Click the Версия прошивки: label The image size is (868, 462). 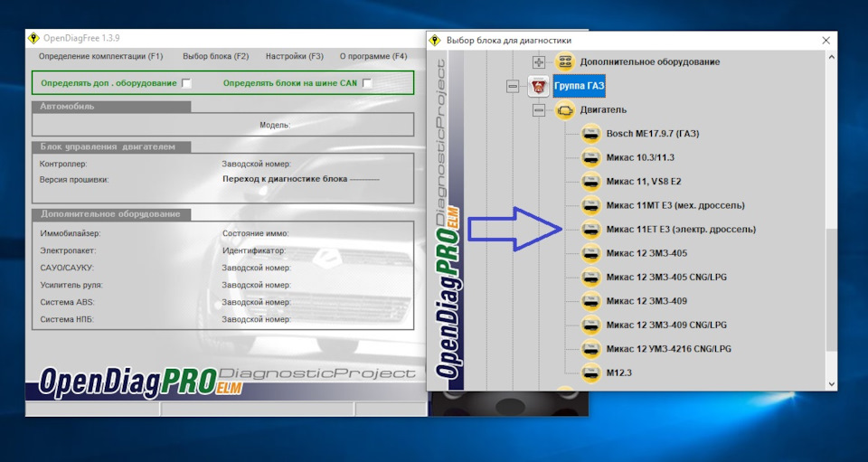[74, 179]
